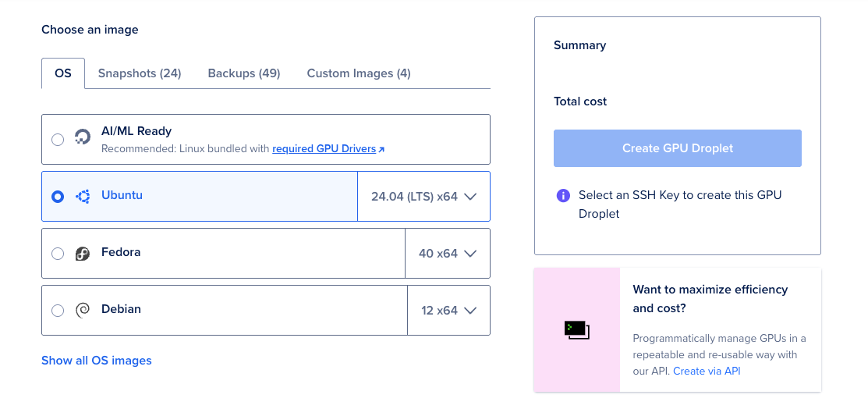Expand the Ubuntu 24.04 (LTS) x64 version dropdown

423,197
